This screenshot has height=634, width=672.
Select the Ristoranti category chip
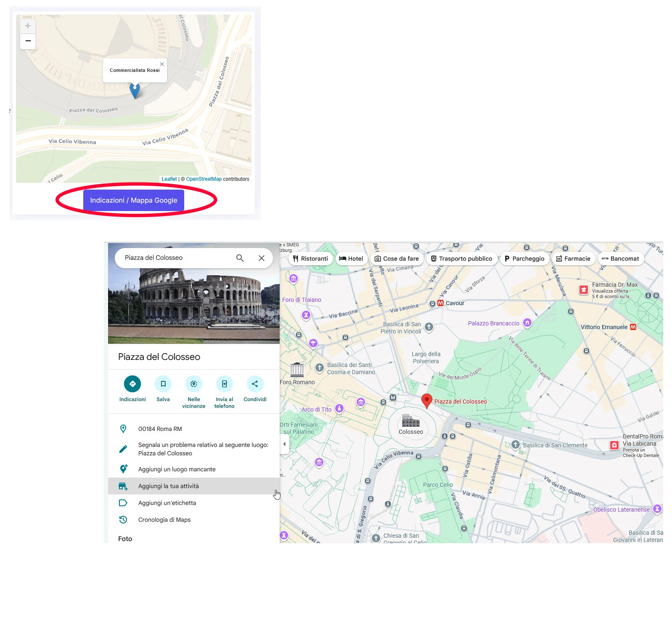(311, 259)
